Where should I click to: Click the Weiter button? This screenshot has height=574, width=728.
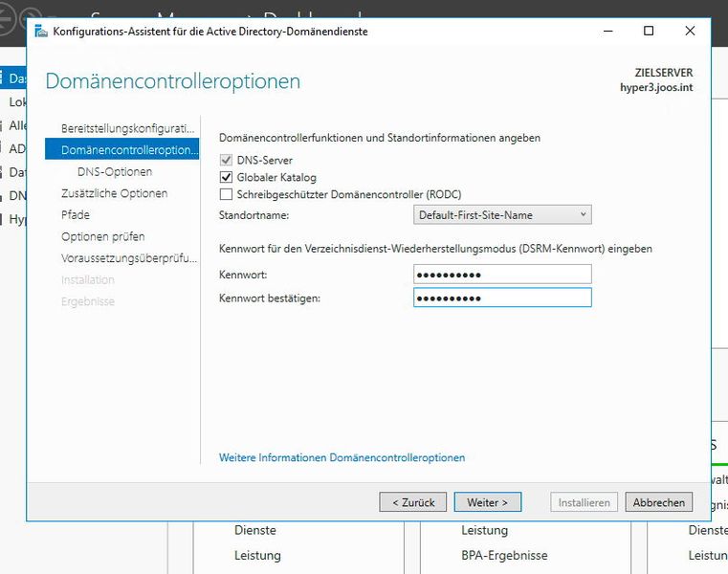click(x=488, y=502)
